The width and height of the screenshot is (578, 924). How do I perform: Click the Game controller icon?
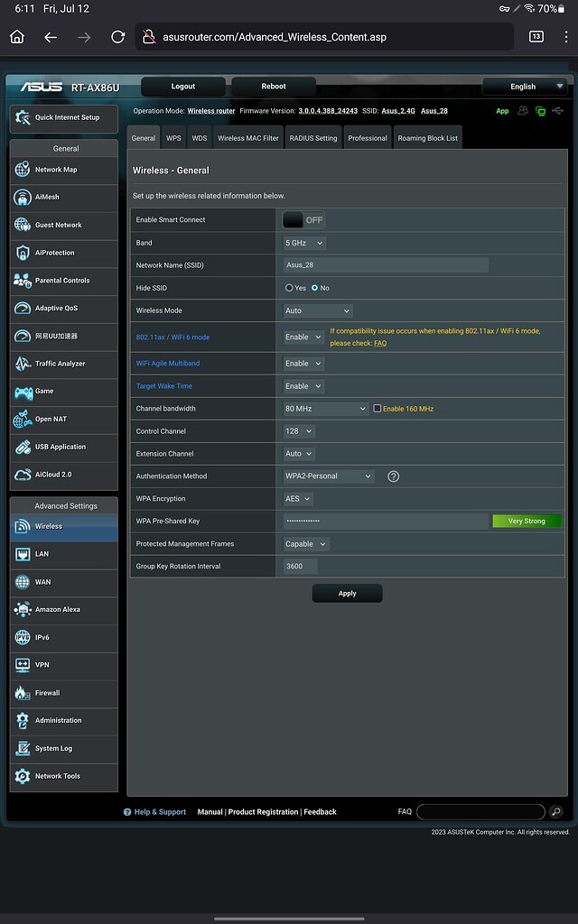pyautogui.click(x=23, y=392)
